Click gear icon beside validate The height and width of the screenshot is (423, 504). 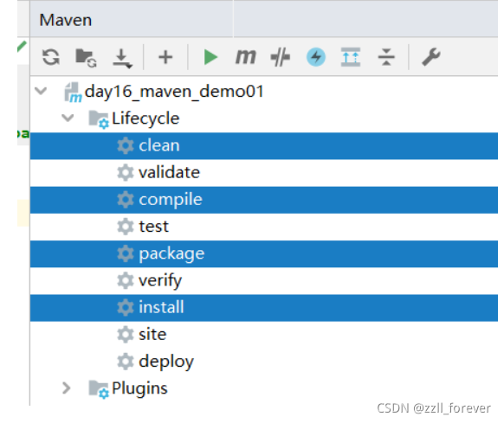coord(126,172)
